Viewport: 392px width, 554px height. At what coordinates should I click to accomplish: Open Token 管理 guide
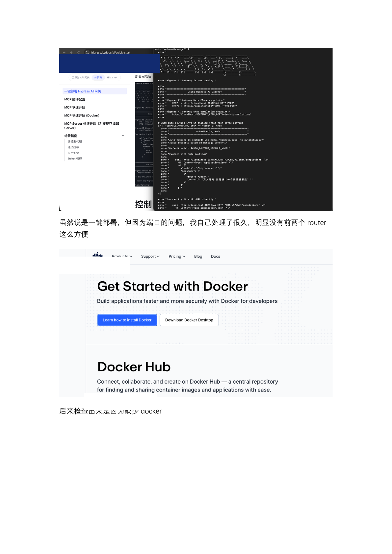pos(75,159)
